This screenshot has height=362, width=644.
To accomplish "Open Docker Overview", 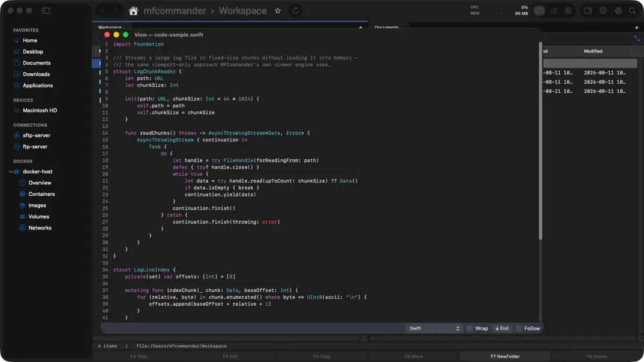I will (40, 183).
